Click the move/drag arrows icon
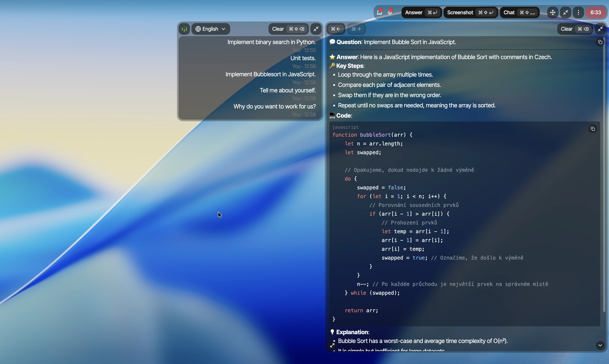Viewport: 609px width, 364px height. point(553,12)
